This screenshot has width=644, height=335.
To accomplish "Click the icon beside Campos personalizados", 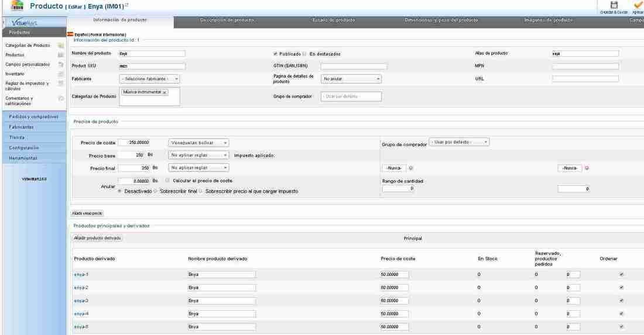I will (61, 64).
